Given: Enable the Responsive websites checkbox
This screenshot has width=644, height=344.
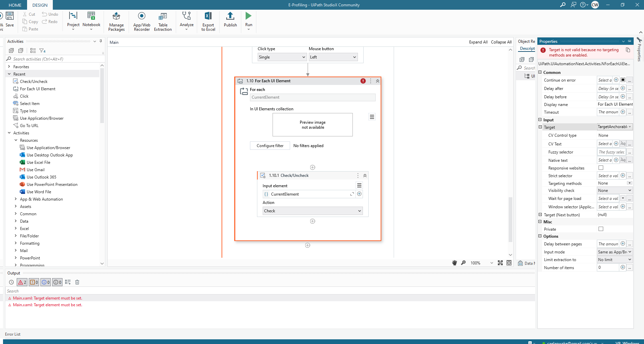Looking at the screenshot, I should click(x=601, y=168).
